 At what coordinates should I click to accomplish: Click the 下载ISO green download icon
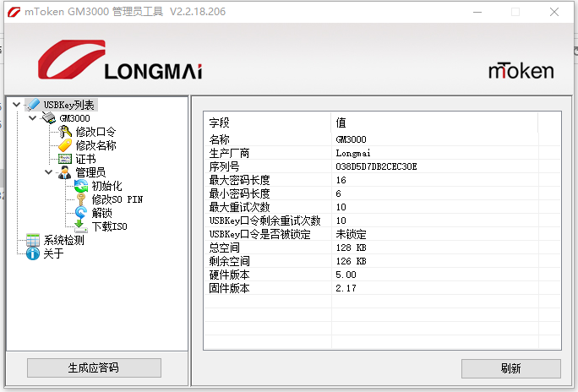81,226
